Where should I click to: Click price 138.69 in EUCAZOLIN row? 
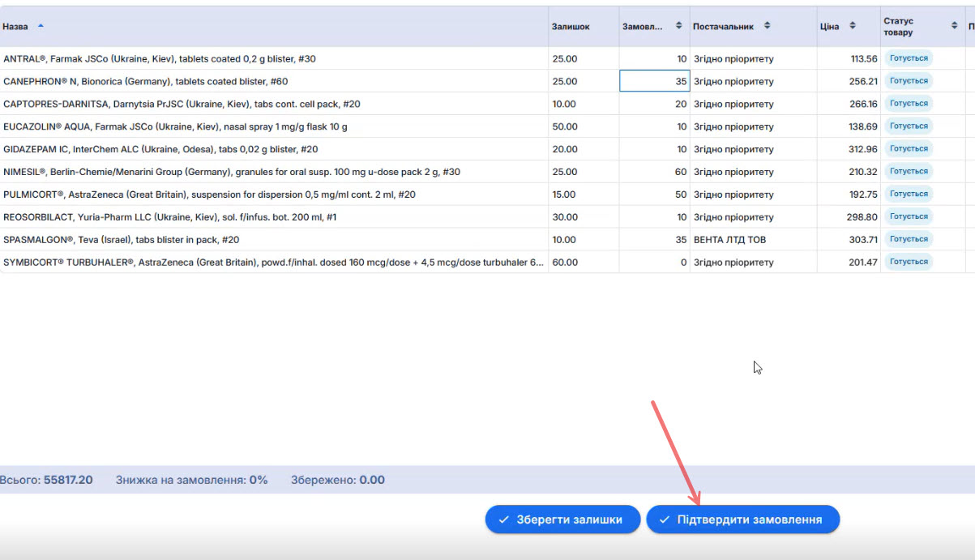coord(863,126)
